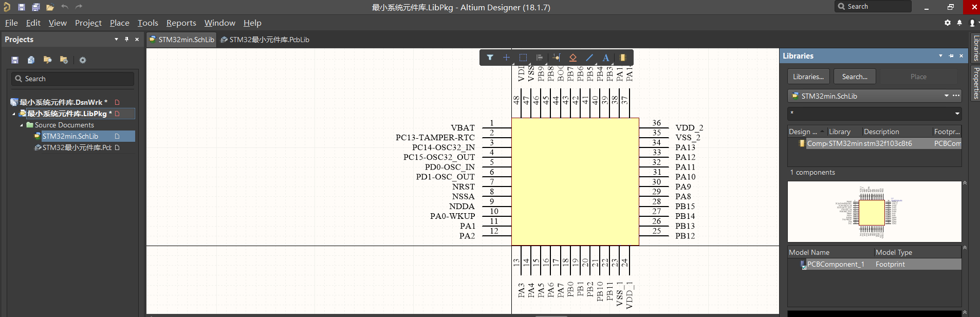The height and width of the screenshot is (317, 980).
Task: Open the Project menu
Action: pyautogui.click(x=88, y=23)
